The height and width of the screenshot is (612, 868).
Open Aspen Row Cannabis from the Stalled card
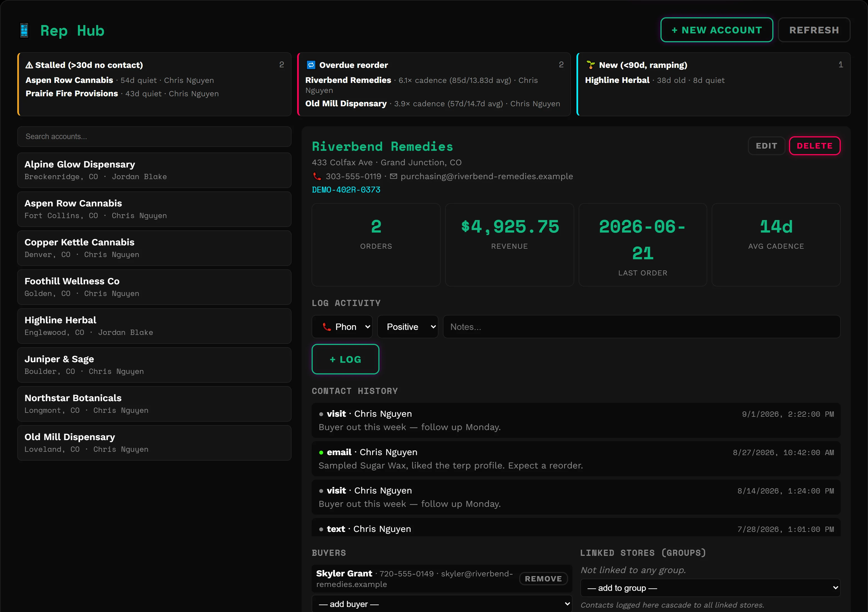[69, 80]
